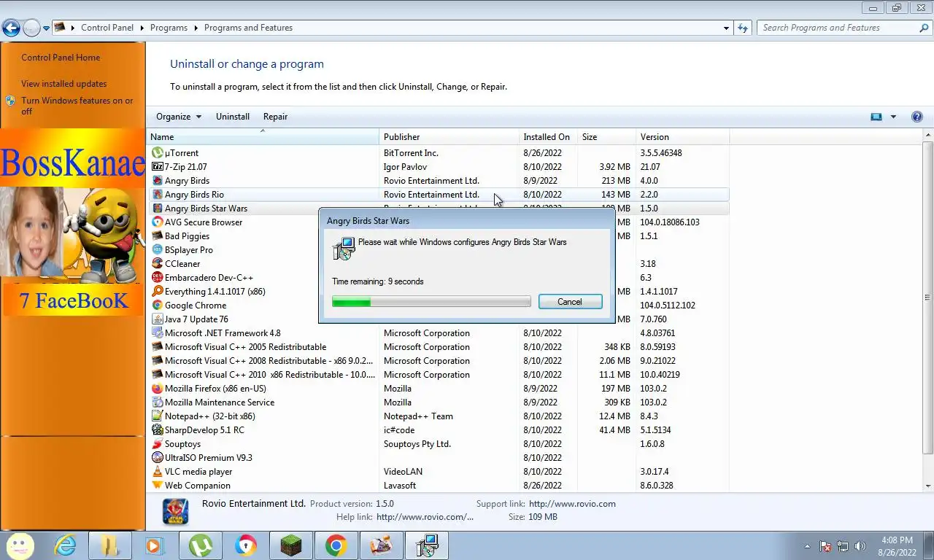Viewport: 934px width, 560px height.
Task: Select the Google Chrome list icon
Action: pos(158,306)
